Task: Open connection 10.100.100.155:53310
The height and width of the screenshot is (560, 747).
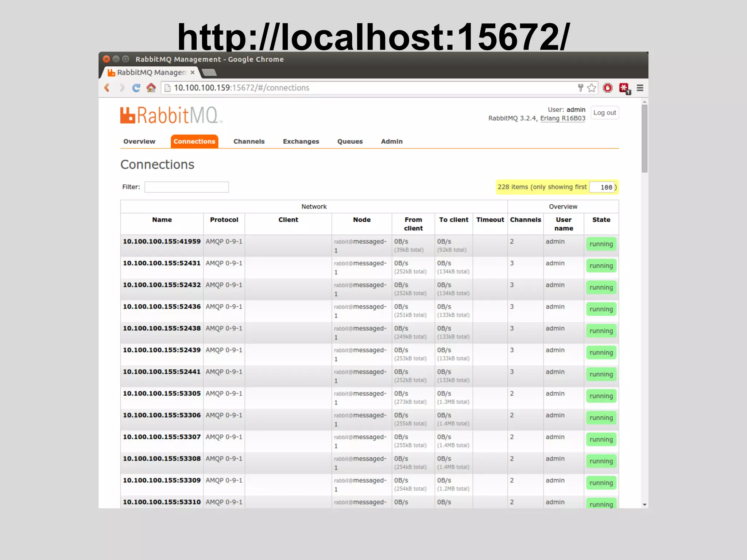Action: [162, 502]
